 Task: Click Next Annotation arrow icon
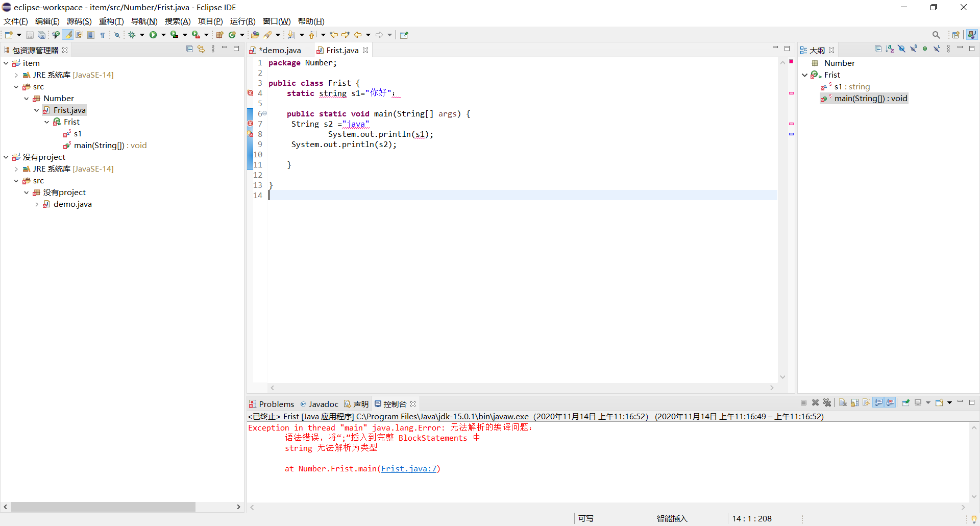tap(291, 35)
